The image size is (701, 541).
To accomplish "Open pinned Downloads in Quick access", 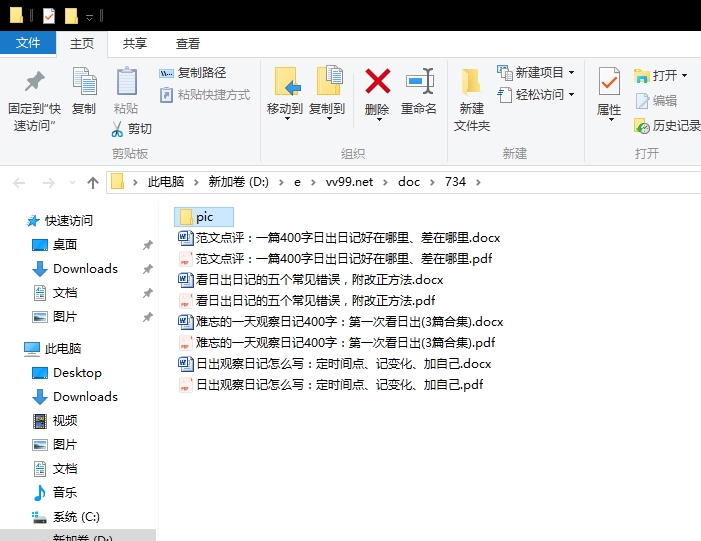I will click(75, 269).
